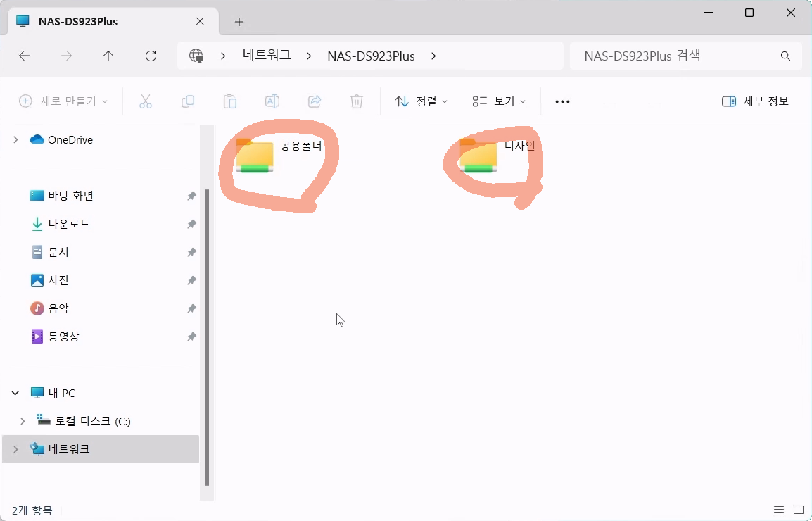Click the Share icon in toolbar
Image resolution: width=812 pixels, height=521 pixels.
tap(315, 101)
